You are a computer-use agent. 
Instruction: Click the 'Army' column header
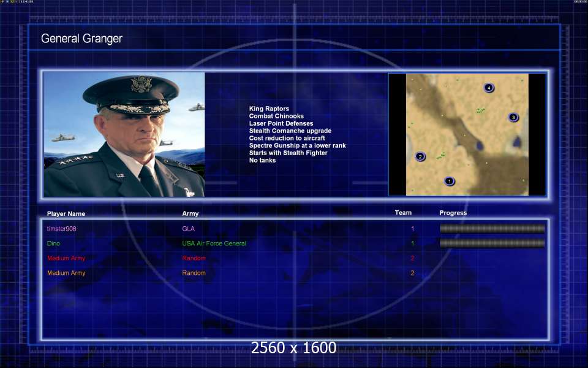pos(190,213)
